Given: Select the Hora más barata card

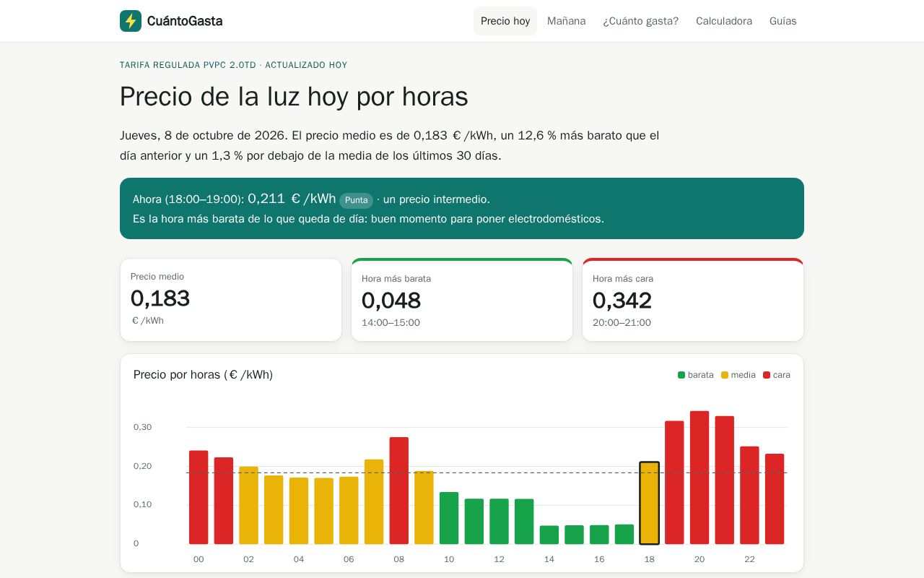Looking at the screenshot, I should click(462, 300).
